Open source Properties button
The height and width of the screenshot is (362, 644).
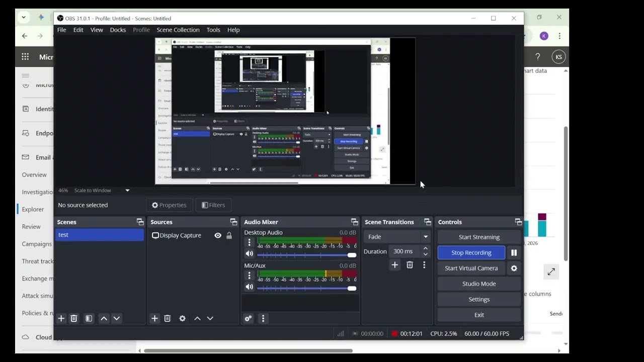pos(169,205)
